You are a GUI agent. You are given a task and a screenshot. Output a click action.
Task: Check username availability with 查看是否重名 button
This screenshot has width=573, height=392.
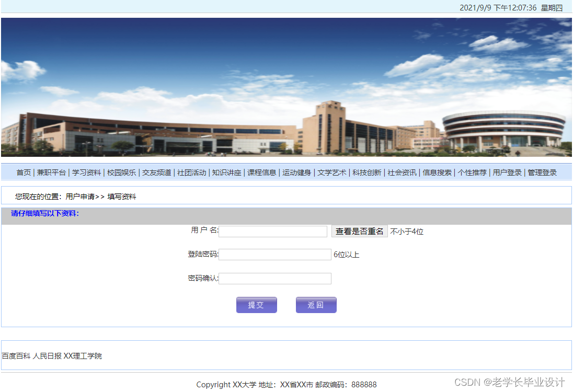359,230
